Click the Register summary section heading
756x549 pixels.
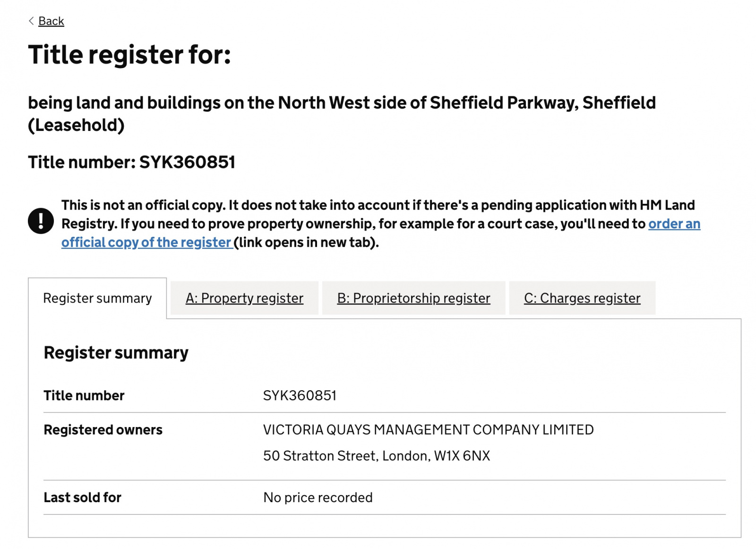[116, 353]
